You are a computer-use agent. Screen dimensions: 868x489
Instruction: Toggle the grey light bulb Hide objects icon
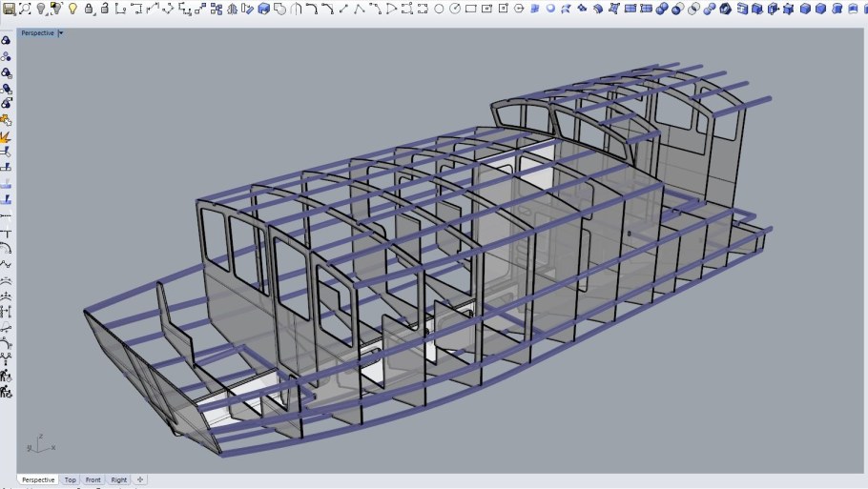click(40, 9)
